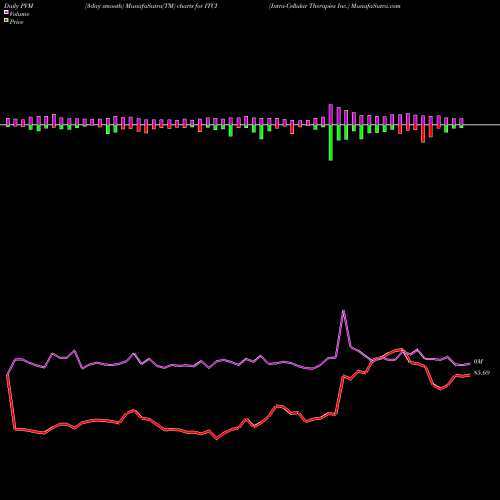Screen dimensions: 500x500
Task: Click the Price legend color swatch
Action: coord(6,20)
